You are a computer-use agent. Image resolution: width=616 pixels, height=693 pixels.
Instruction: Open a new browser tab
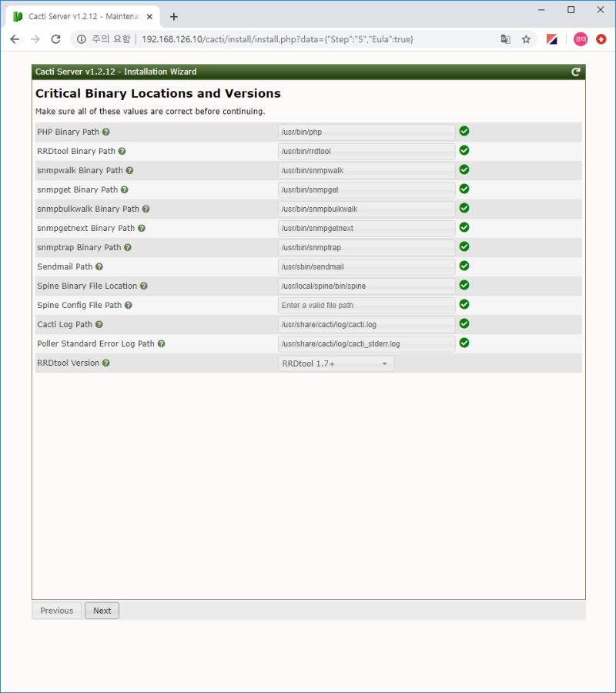tap(174, 16)
